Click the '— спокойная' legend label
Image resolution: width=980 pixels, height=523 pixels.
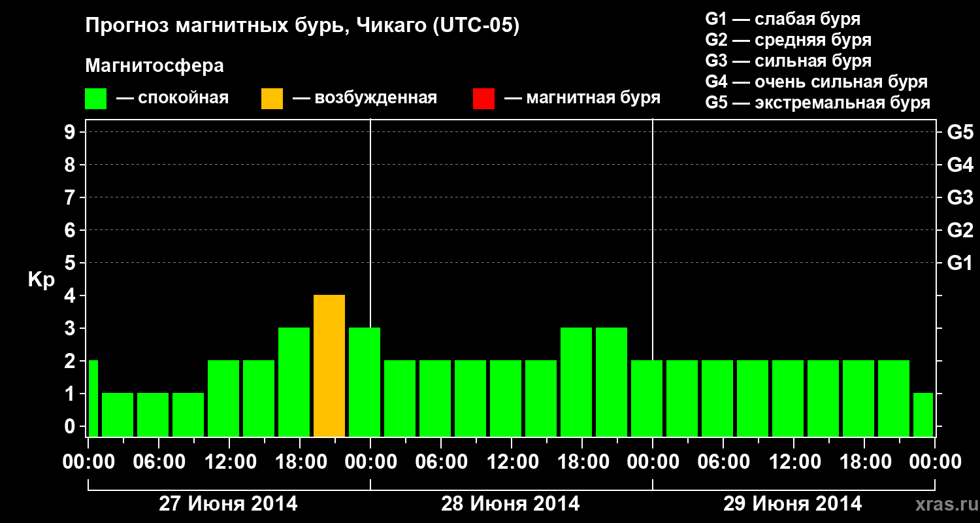pos(172,98)
